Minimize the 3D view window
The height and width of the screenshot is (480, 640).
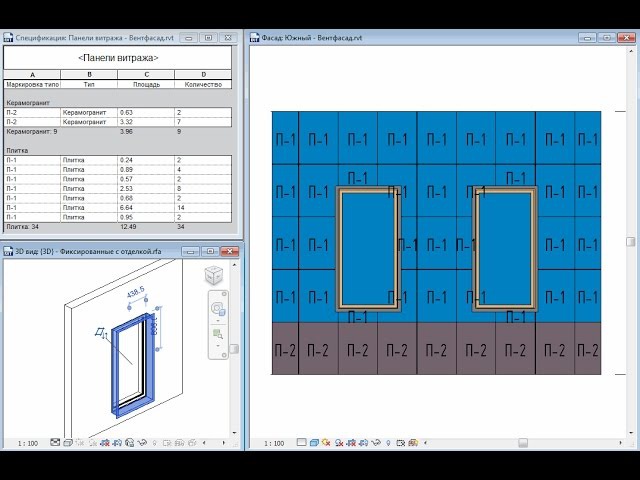pyautogui.click(x=191, y=251)
